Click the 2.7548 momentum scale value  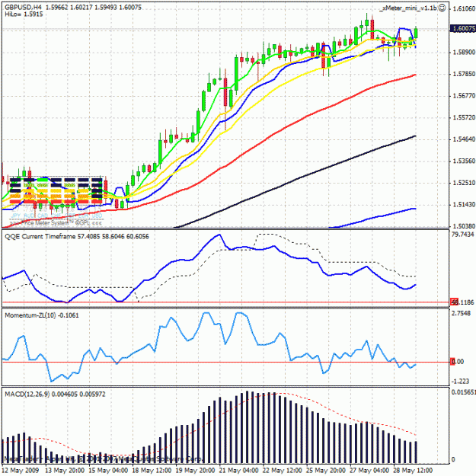click(x=461, y=313)
